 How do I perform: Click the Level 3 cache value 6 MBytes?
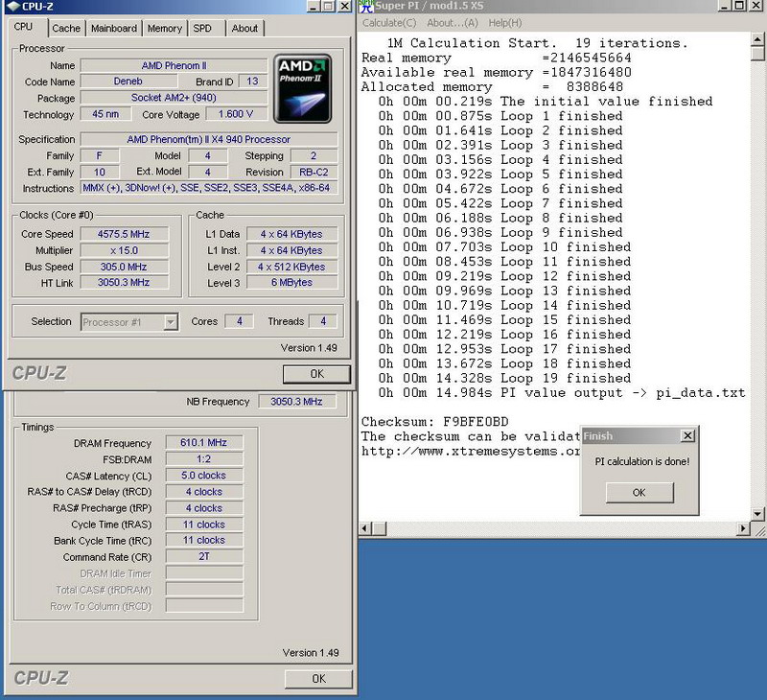[x=292, y=282]
